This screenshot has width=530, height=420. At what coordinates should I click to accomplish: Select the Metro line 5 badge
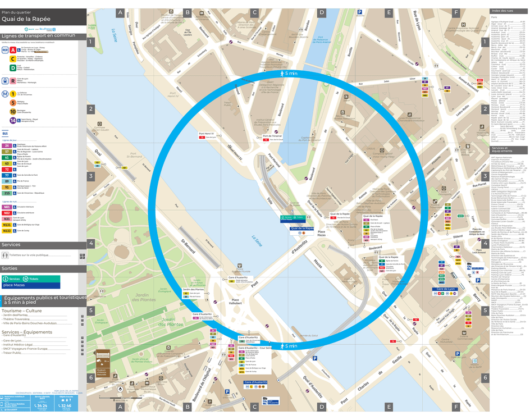click(12, 103)
